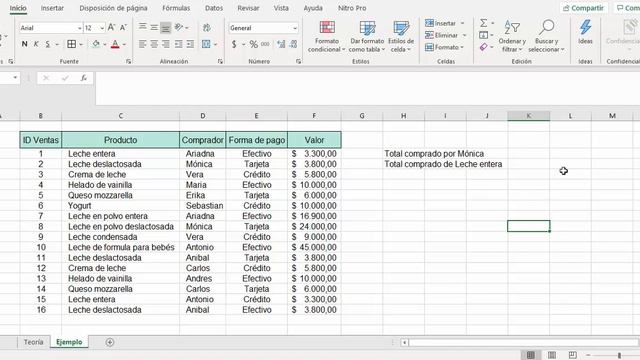Viewport: 640px width, 360px height.
Task: Apply cell borders icon
Action: tap(71, 44)
